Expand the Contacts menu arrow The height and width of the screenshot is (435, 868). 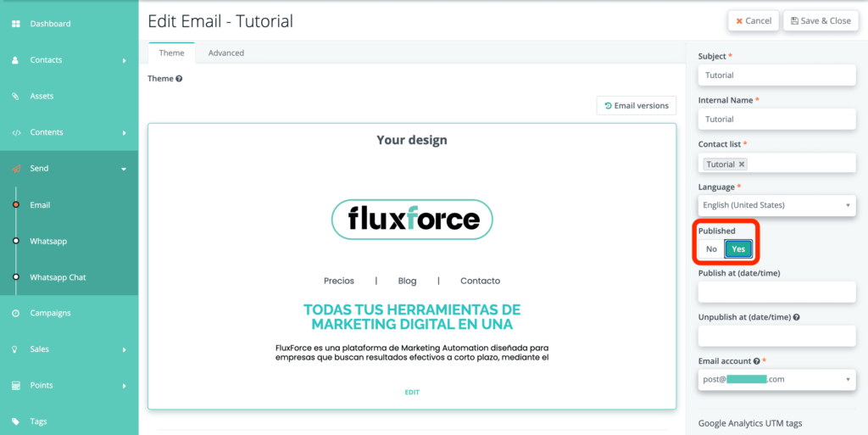click(124, 60)
